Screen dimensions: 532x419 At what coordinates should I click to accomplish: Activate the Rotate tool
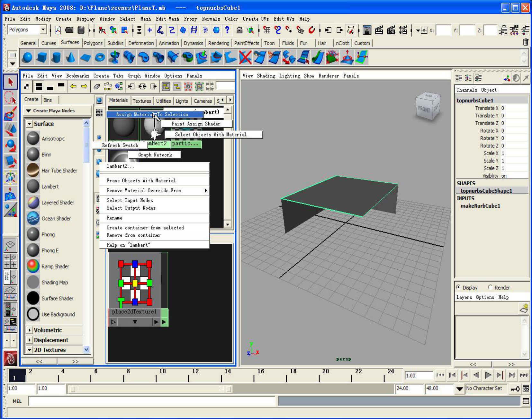[10, 146]
